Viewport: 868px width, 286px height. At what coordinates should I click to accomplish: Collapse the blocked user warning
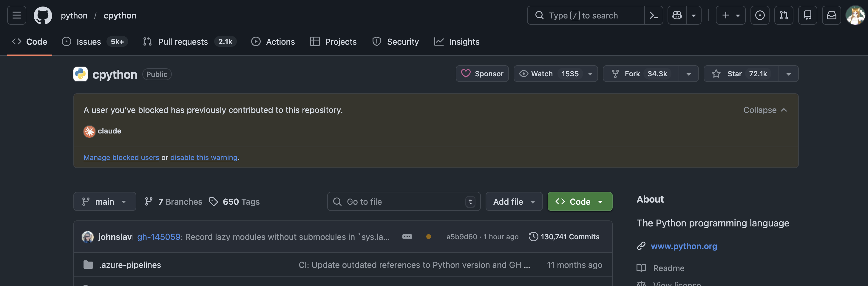pyautogui.click(x=765, y=110)
